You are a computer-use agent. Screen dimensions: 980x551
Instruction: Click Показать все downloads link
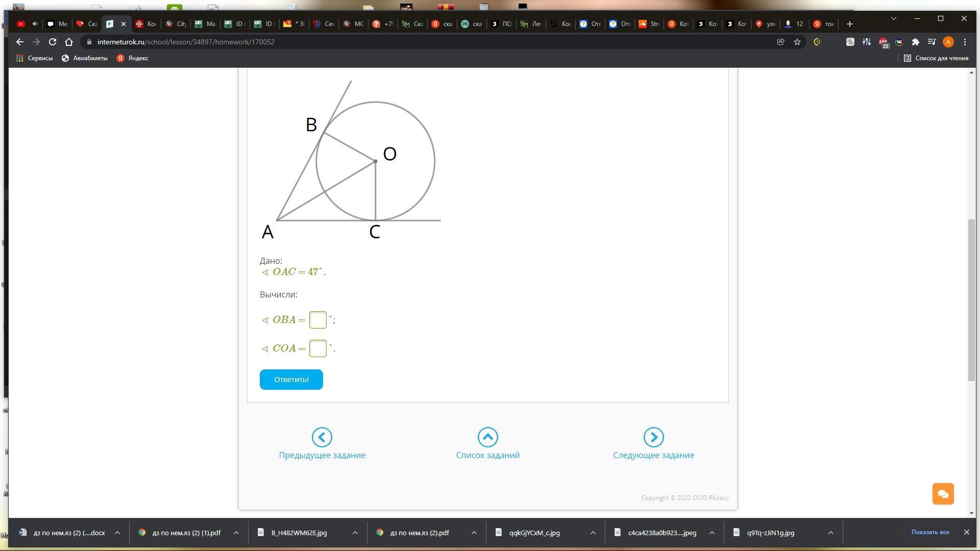pos(930,532)
